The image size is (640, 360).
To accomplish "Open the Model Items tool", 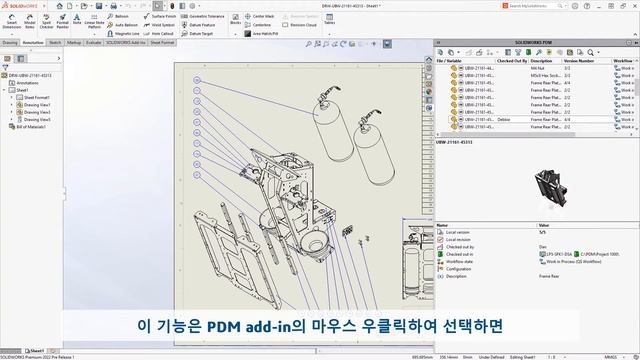I will (x=30, y=21).
